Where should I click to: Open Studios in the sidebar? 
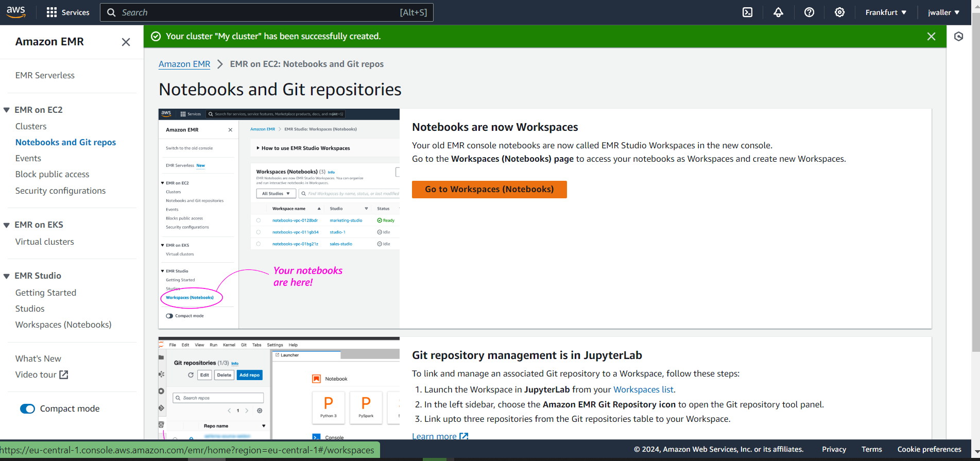point(30,309)
